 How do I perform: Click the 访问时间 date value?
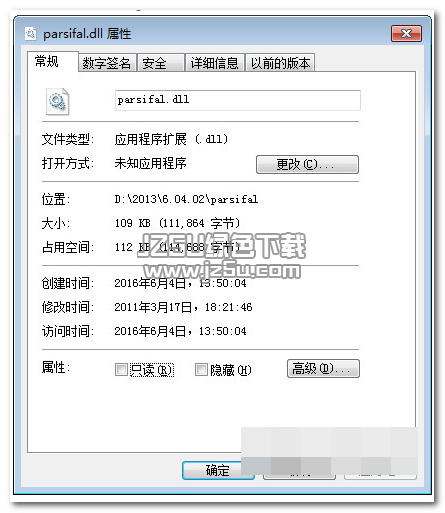pos(180,331)
